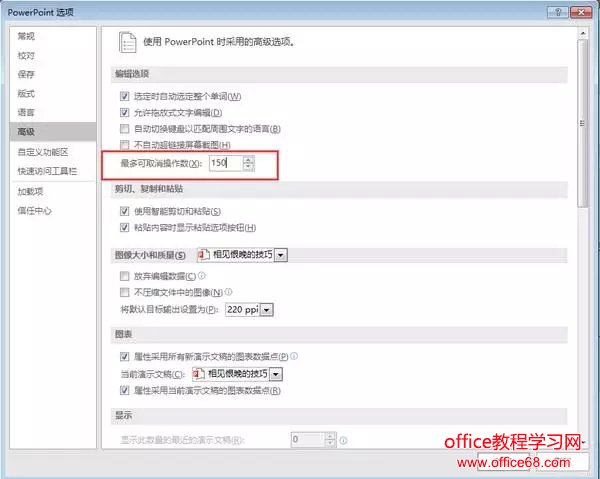Screen dimensions: 600x479
Task: Click the PowerPoint file icon in 图像大小和质量 dropdown
Action: click(x=203, y=255)
